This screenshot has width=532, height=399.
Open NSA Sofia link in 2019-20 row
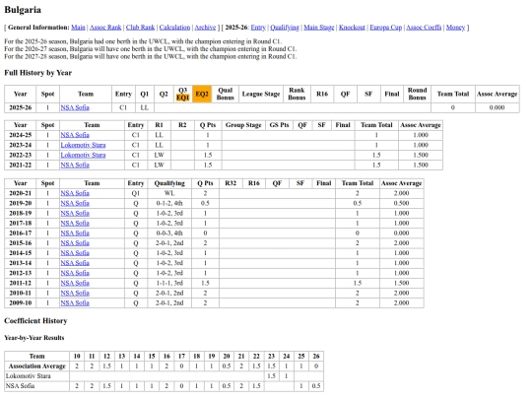pyautogui.click(x=75, y=203)
